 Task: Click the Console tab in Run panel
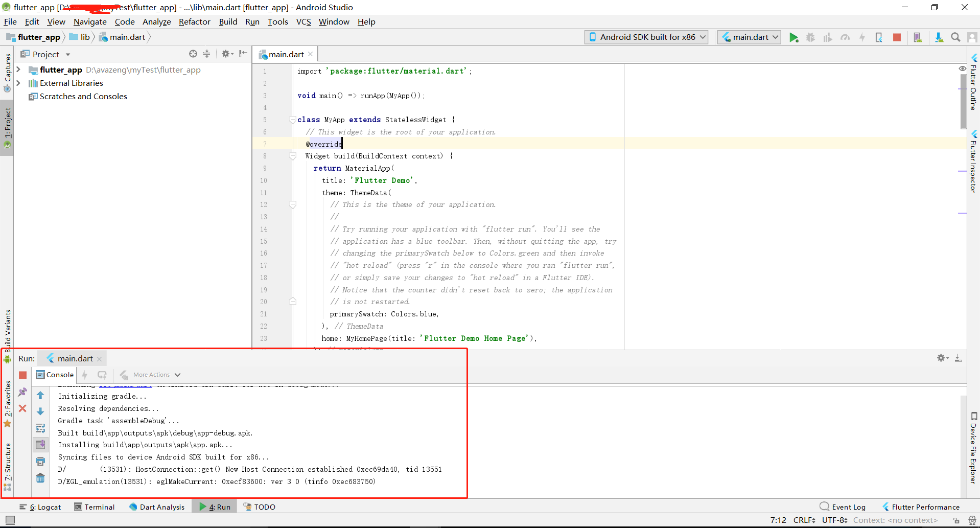coord(55,375)
